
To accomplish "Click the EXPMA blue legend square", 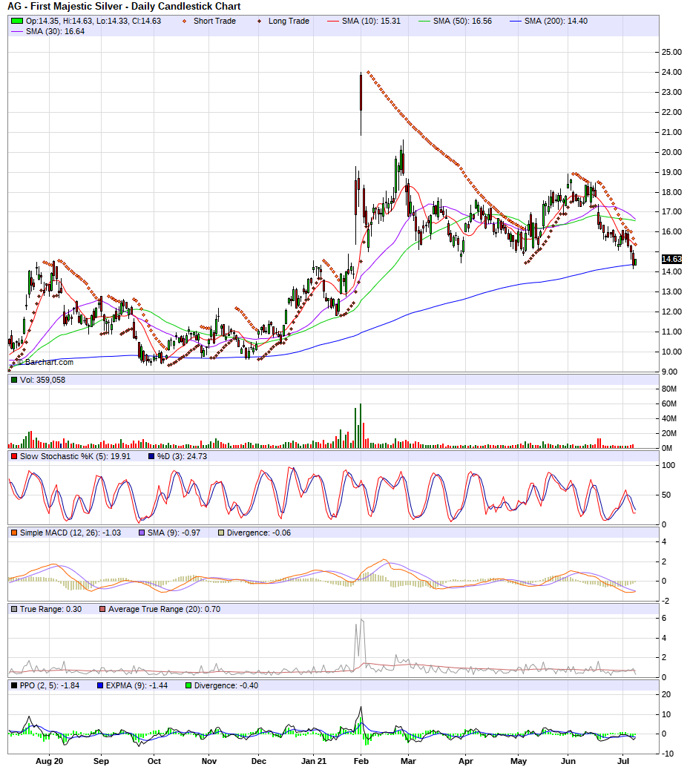I will click(100, 685).
